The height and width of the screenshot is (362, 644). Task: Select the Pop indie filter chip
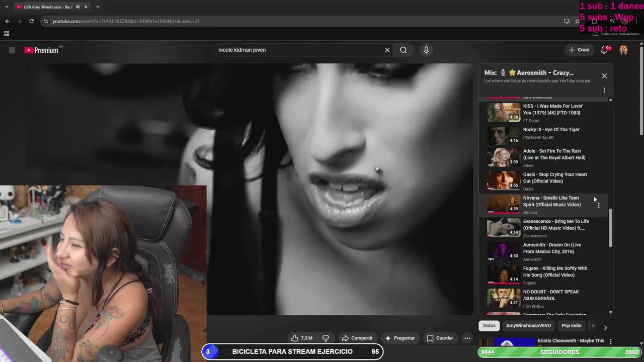(571, 326)
